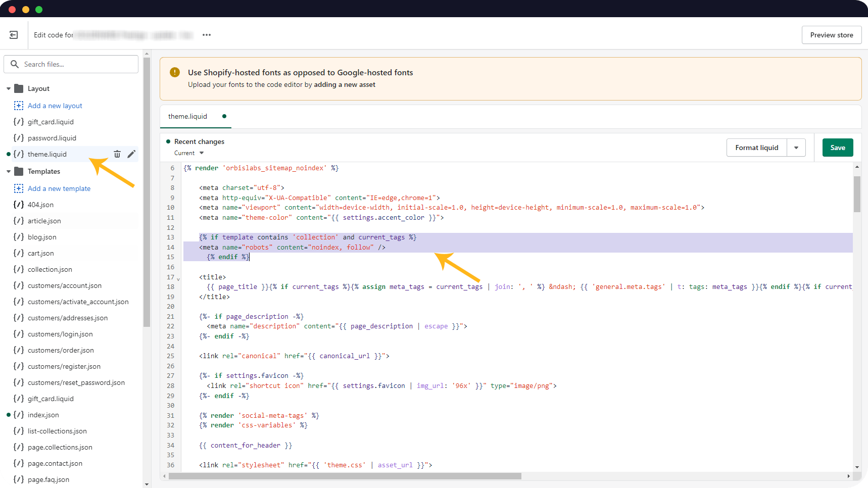Open the page.collections.json template

point(60,447)
